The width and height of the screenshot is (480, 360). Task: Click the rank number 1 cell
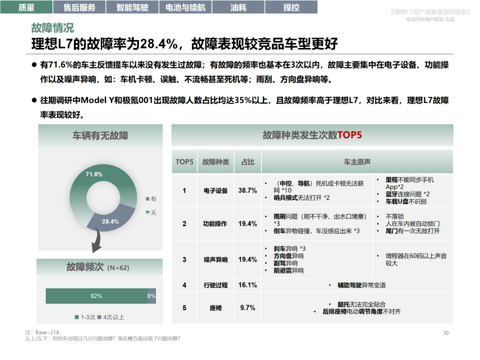coord(184,190)
